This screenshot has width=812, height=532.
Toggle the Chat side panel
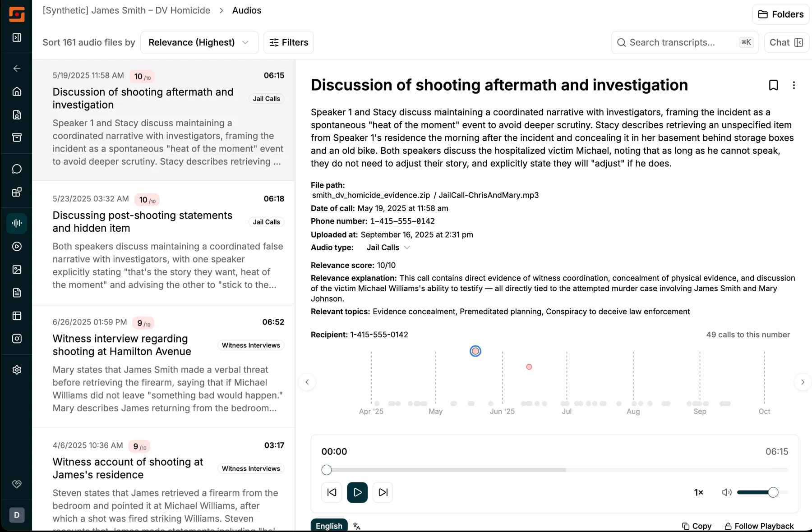(x=786, y=42)
